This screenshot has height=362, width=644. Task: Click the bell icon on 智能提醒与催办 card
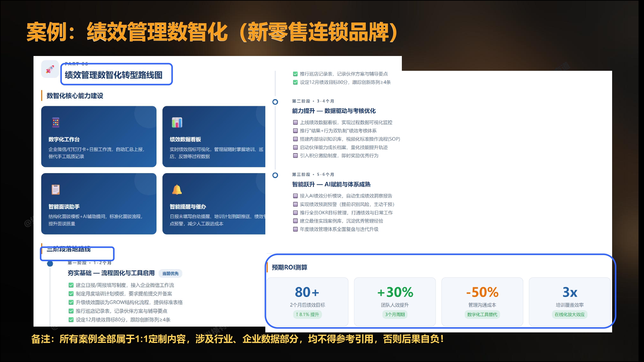coord(177,190)
